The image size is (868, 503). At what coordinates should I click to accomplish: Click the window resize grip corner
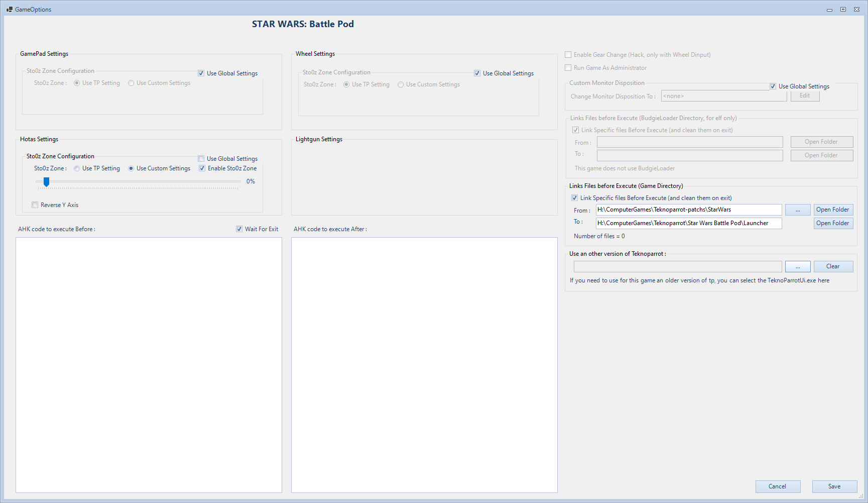[x=860, y=496]
